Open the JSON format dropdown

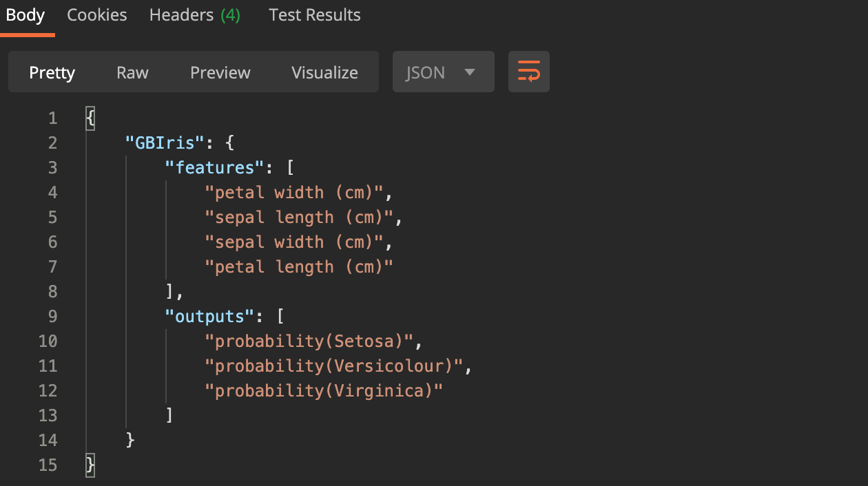tap(443, 72)
